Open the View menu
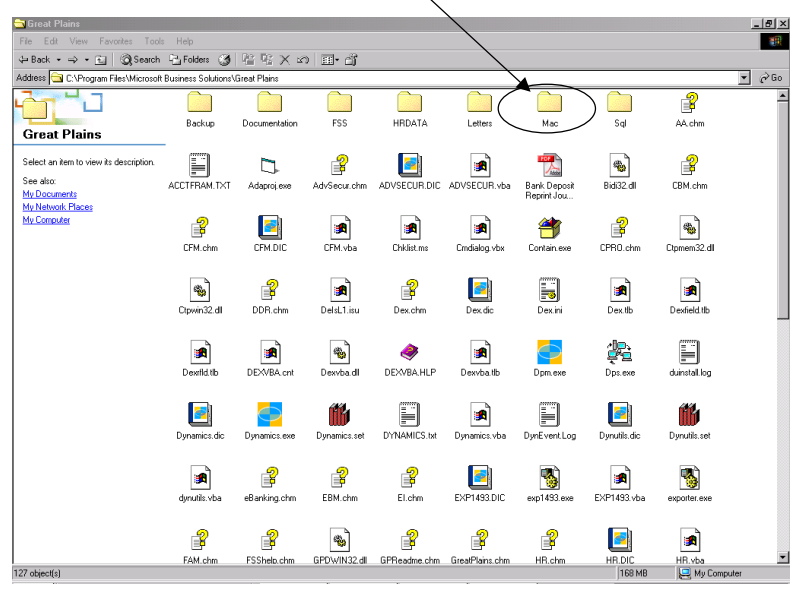The image size is (801, 591). pyautogui.click(x=78, y=41)
